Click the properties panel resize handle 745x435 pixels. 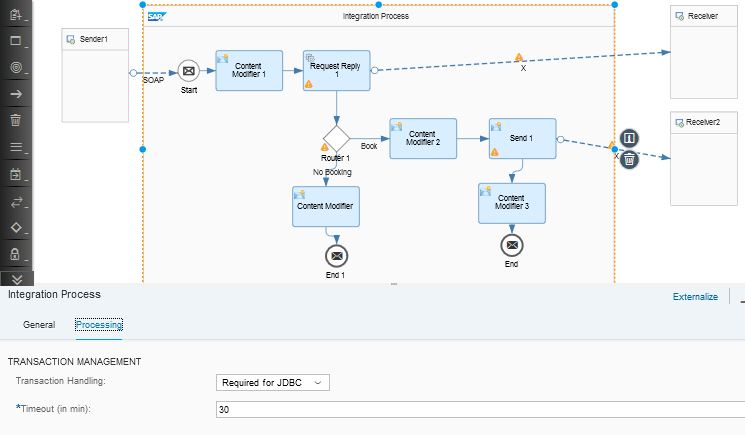[x=394, y=284]
